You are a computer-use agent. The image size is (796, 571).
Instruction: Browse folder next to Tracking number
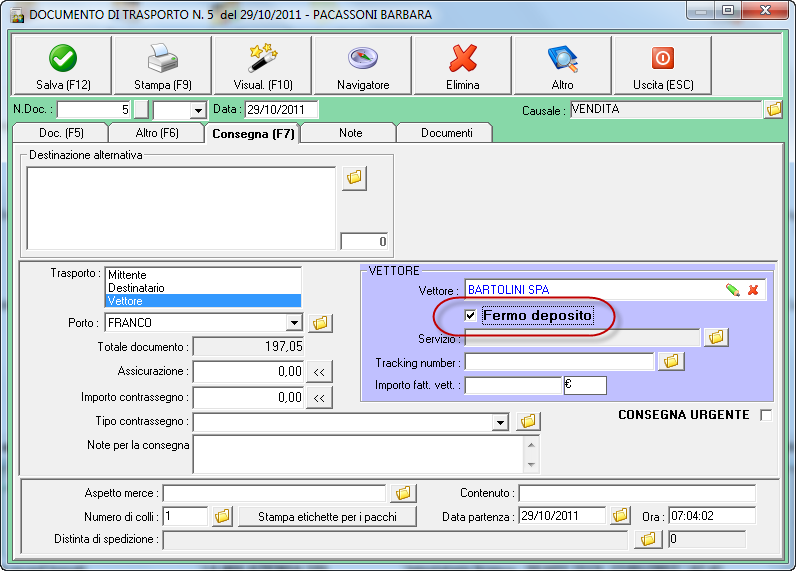tap(671, 361)
